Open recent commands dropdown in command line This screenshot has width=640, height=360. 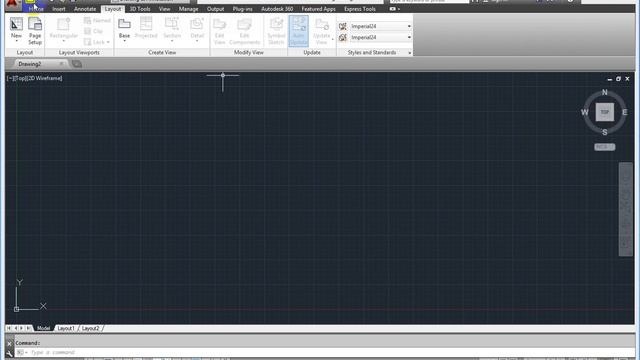click(x=21, y=352)
